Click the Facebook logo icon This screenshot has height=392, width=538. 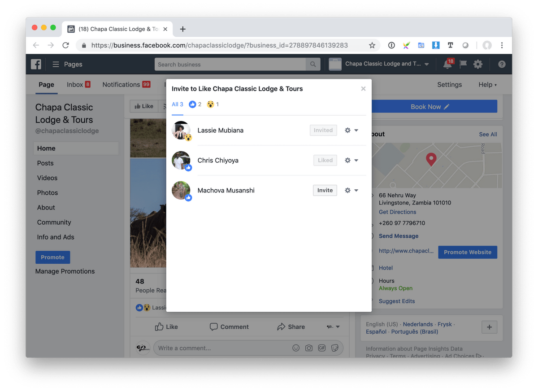pos(36,64)
